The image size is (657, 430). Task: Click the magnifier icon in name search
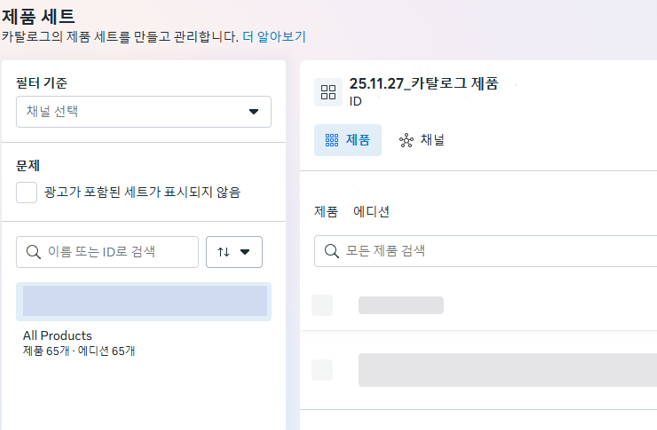32,252
